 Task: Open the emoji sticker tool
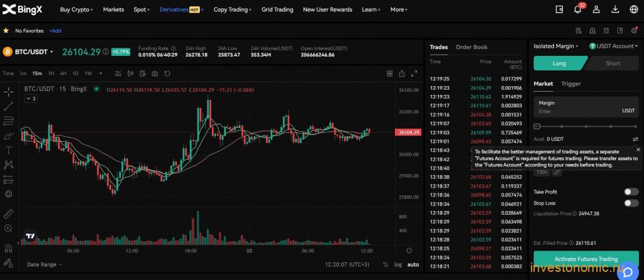pyautogui.click(x=8, y=193)
